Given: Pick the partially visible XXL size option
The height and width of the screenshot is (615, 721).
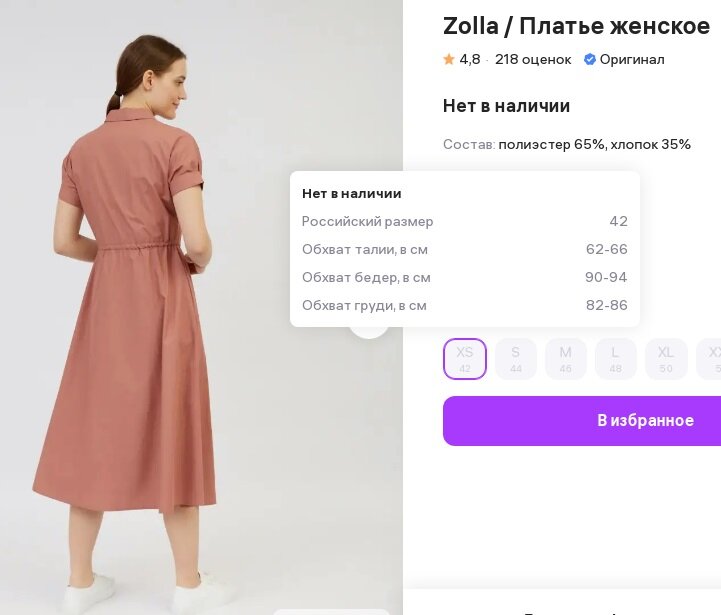Looking at the screenshot, I should (710, 359).
